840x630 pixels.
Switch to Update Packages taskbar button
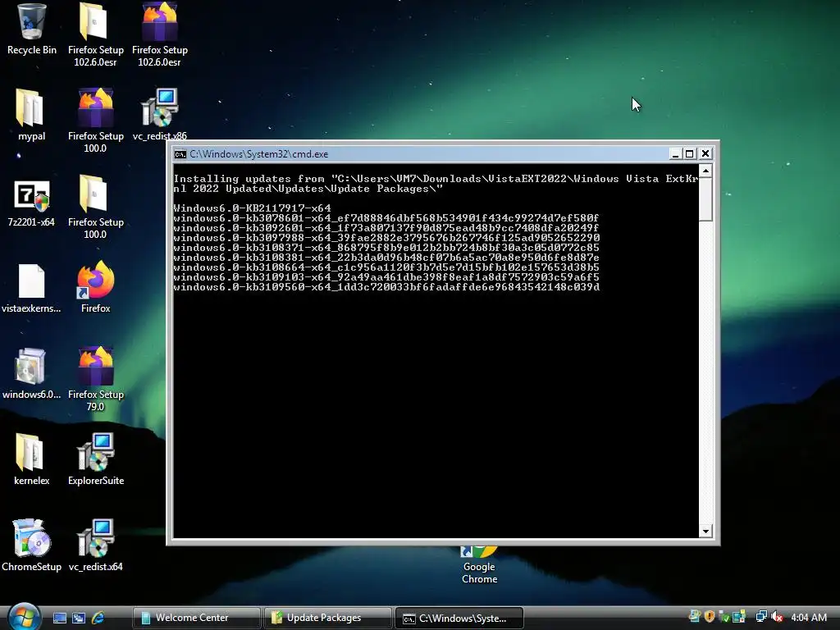point(328,618)
